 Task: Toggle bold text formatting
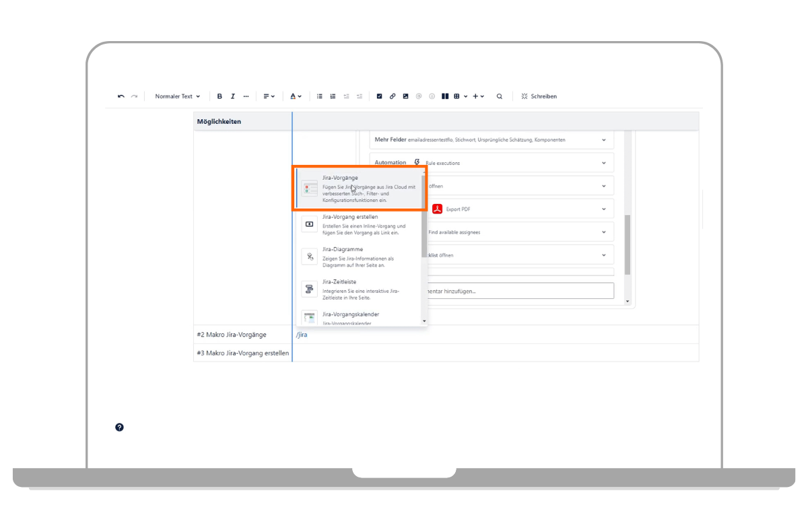tap(220, 96)
